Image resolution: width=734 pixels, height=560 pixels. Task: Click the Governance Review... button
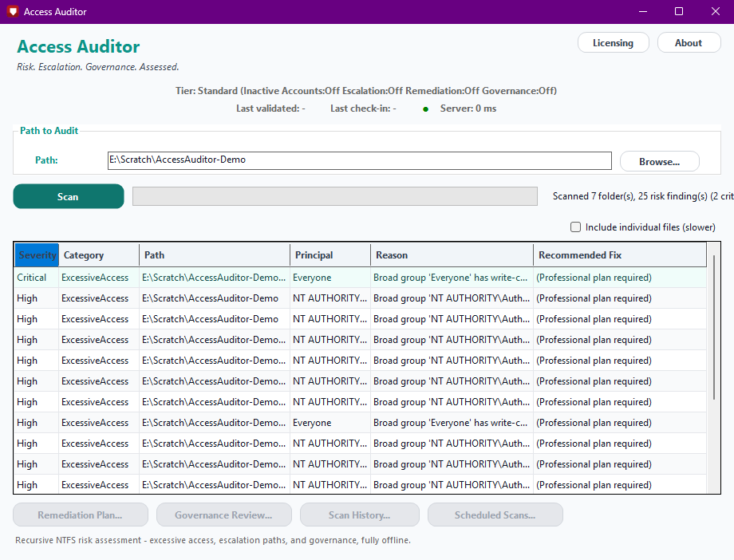223,515
